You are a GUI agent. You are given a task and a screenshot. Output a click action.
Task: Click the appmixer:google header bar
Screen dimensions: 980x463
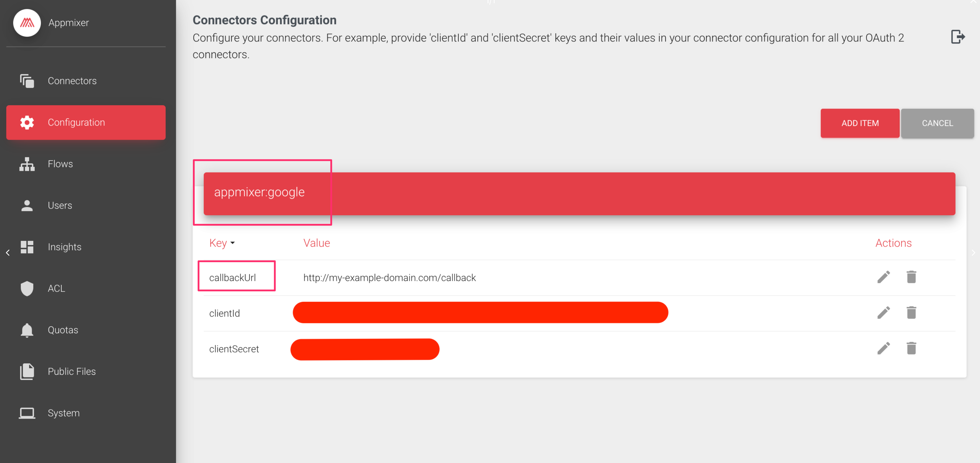click(x=579, y=194)
